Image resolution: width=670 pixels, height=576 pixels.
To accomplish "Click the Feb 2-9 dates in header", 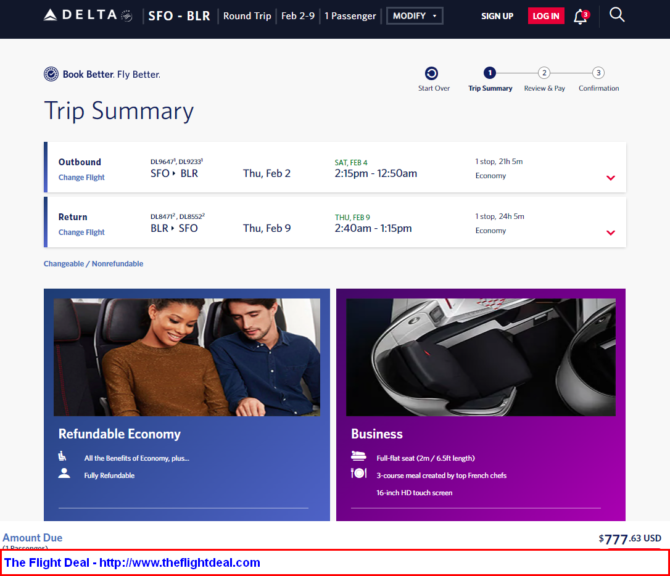I will (298, 16).
